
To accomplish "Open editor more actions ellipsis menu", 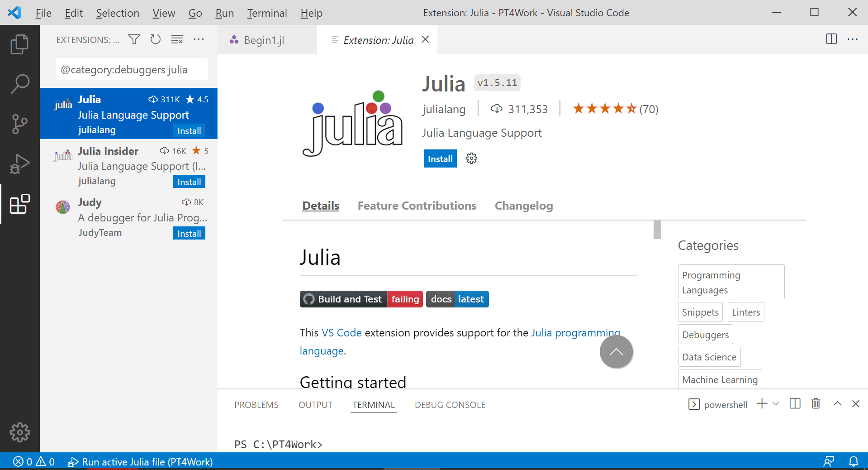I will (853, 39).
